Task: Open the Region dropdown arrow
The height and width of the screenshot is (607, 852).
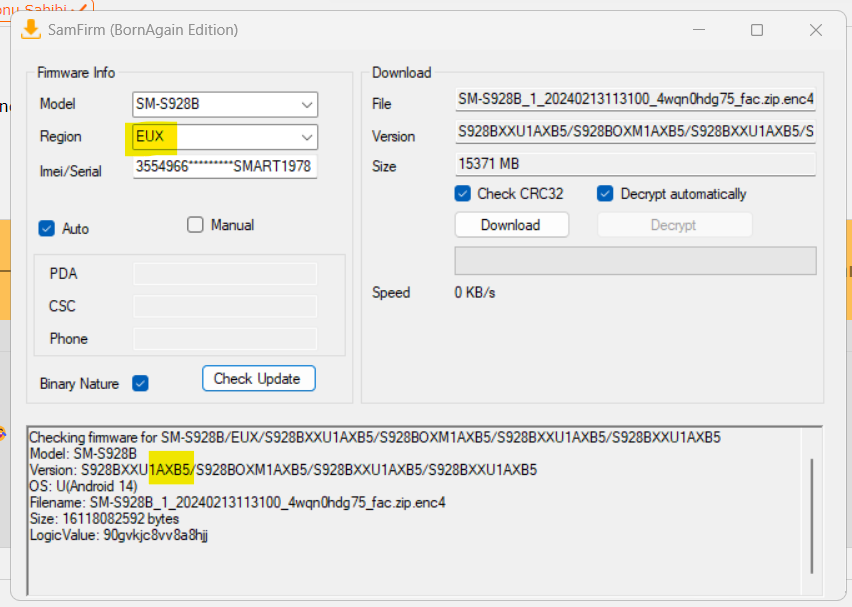Action: tap(306, 137)
